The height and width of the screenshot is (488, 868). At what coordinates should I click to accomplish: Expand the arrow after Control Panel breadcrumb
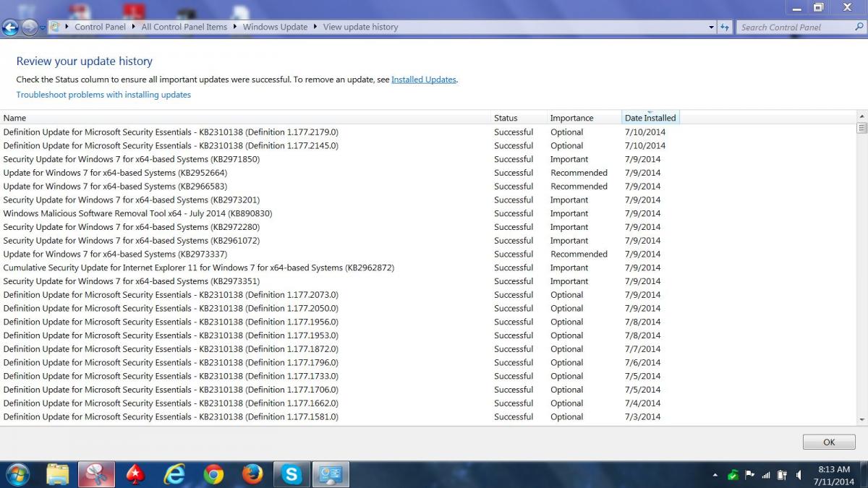tap(134, 27)
